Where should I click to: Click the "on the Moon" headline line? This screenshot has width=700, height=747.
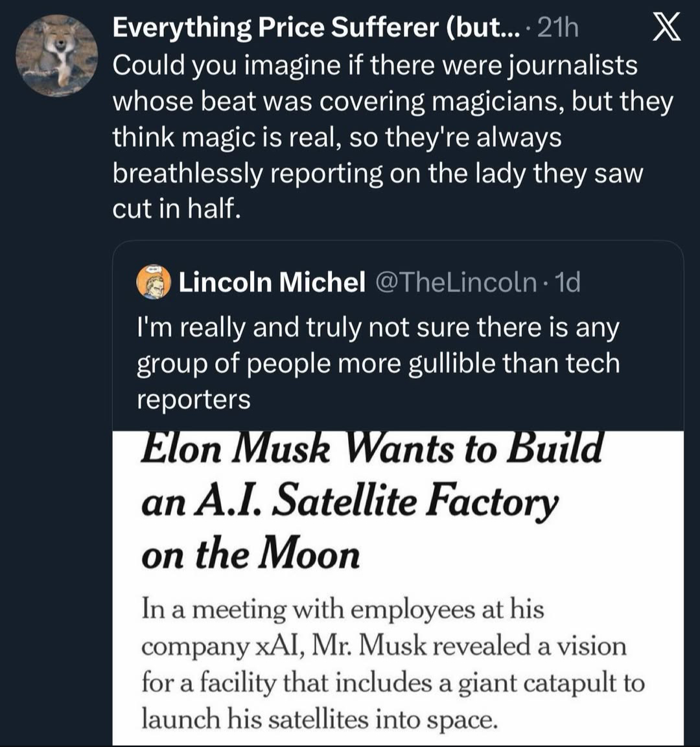click(x=250, y=556)
